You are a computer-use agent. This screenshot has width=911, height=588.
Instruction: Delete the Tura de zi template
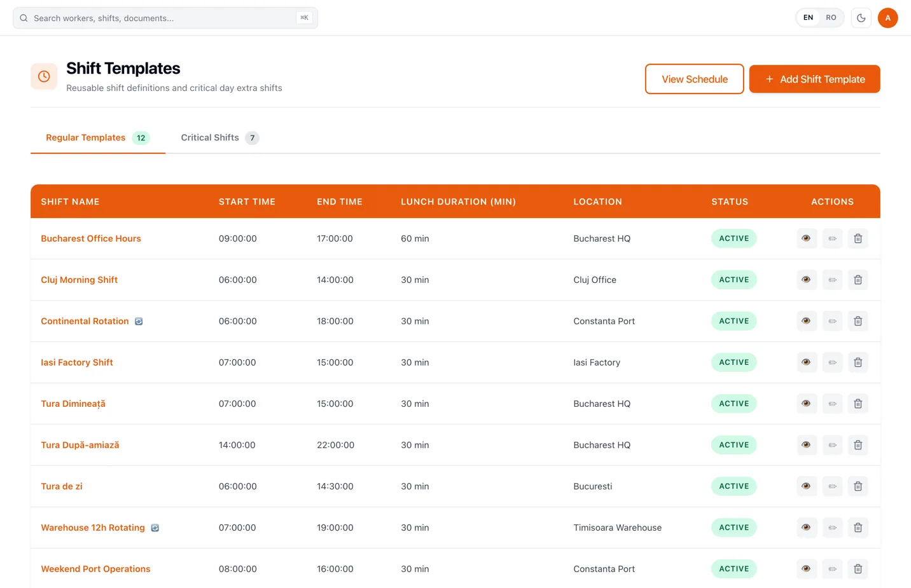point(858,486)
